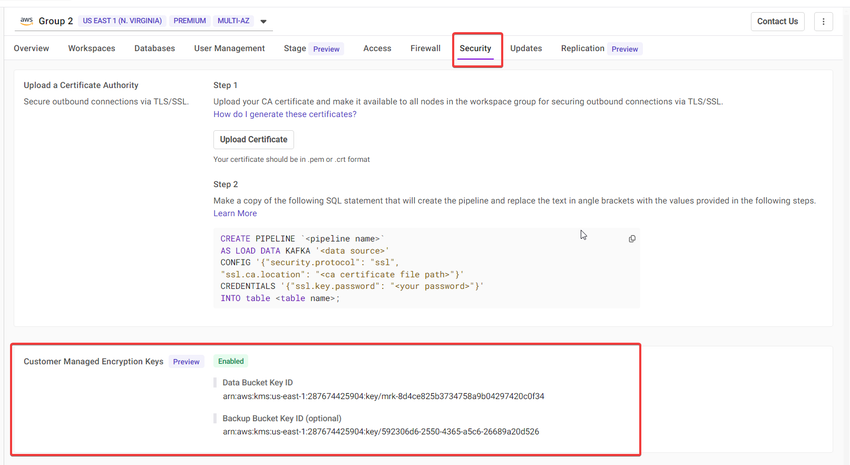This screenshot has width=850, height=465.
Task: Copy the SQL pipeline statement
Action: [632, 239]
